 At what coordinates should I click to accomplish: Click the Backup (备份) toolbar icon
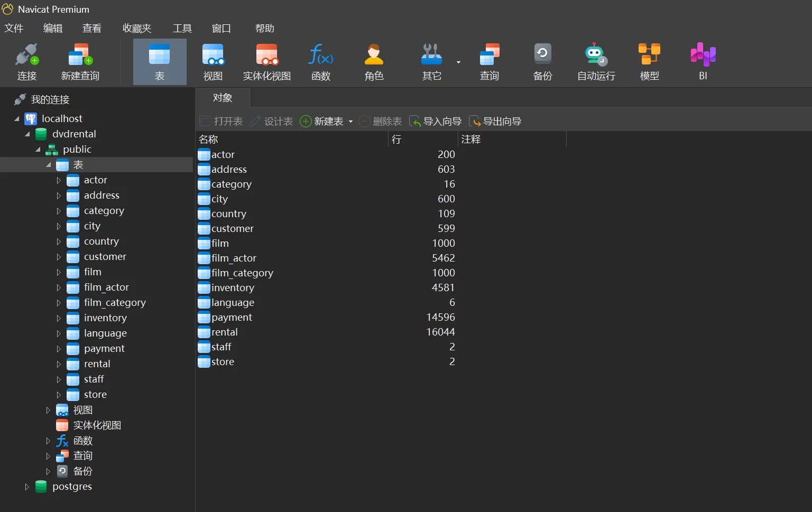[542, 55]
